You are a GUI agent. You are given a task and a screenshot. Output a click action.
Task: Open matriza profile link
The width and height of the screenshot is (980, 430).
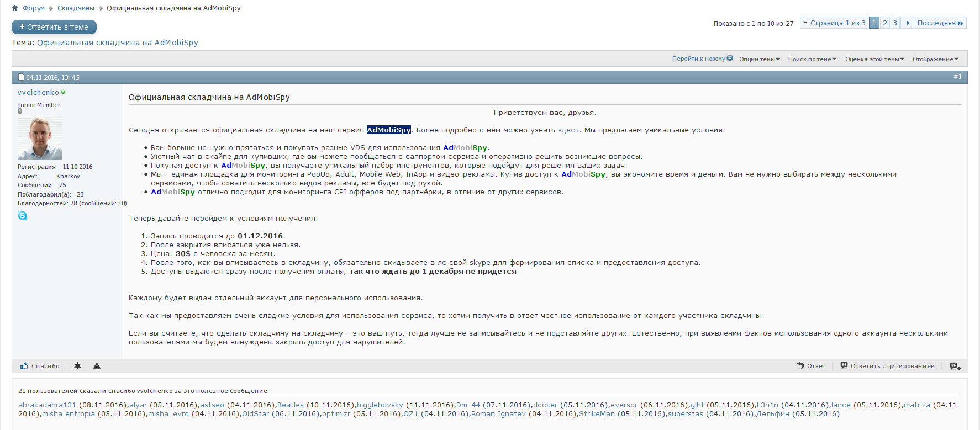point(917,405)
